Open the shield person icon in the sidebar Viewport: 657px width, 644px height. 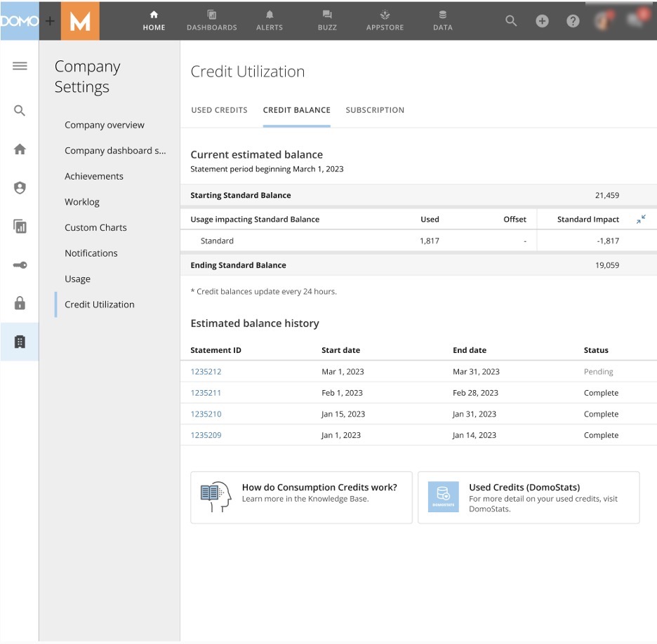pos(20,187)
